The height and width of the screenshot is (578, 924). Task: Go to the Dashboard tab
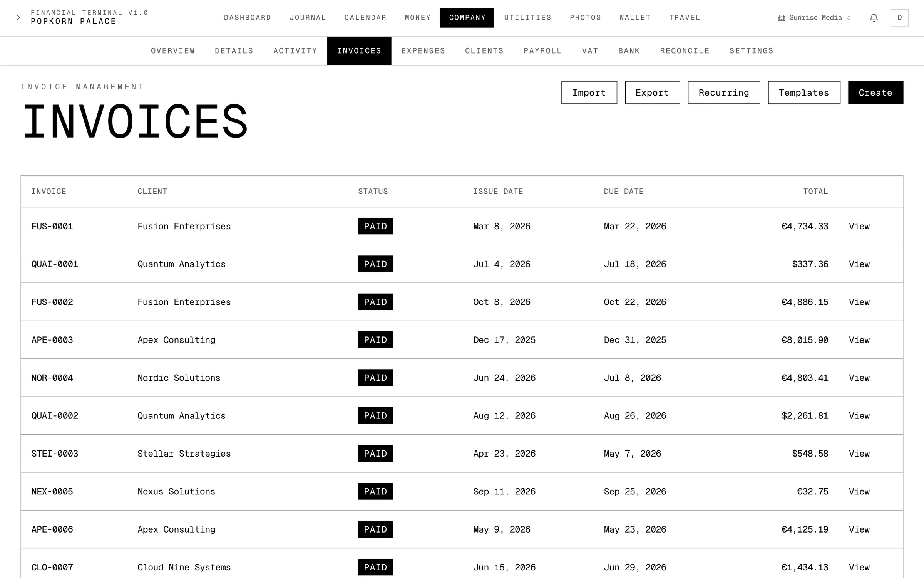(248, 18)
